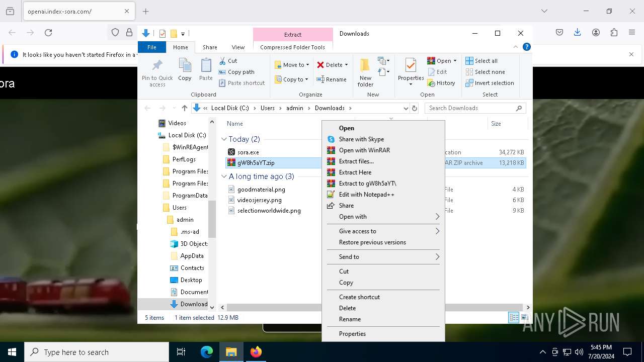Screen dimensions: 644x362
Task: Switch to the File tab
Action: coord(152,47)
